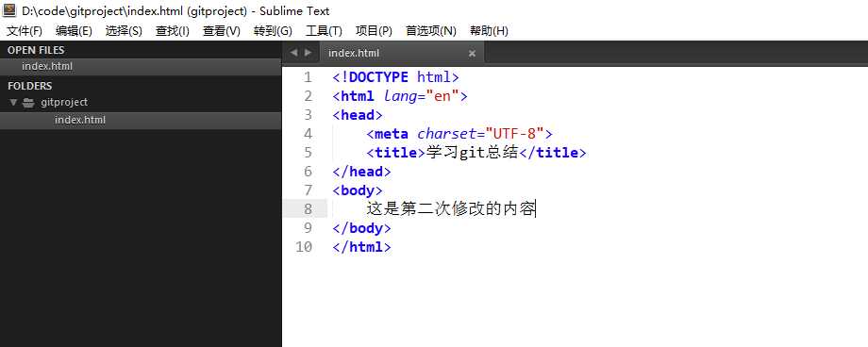Click line number 1 in gutter
This screenshot has height=347, width=868.
click(x=308, y=77)
